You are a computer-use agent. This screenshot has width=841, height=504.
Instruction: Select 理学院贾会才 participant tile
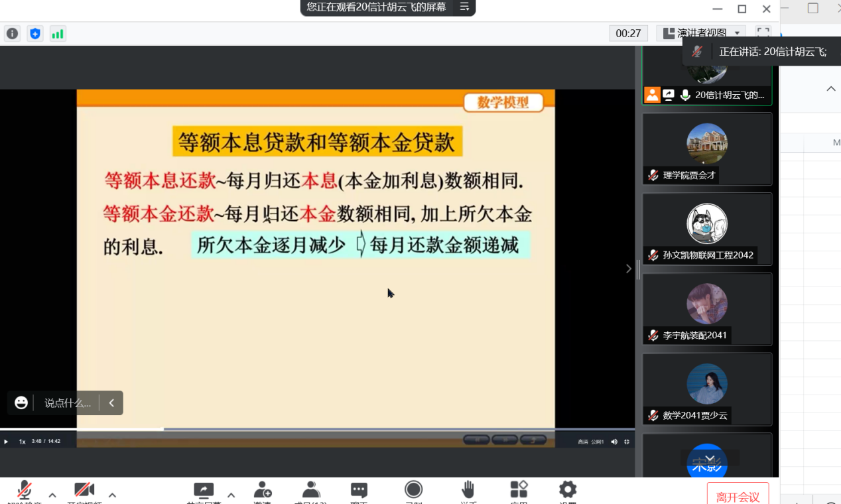tap(707, 149)
